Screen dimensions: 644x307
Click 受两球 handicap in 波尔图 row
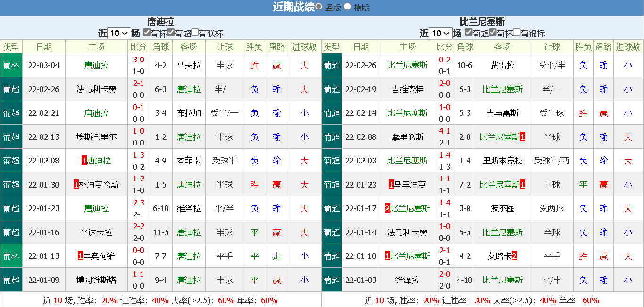(x=552, y=208)
